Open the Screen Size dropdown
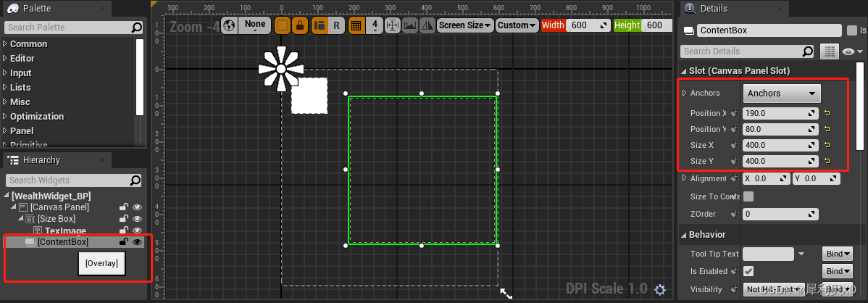Screen dimensions: 868x303 click(x=465, y=25)
